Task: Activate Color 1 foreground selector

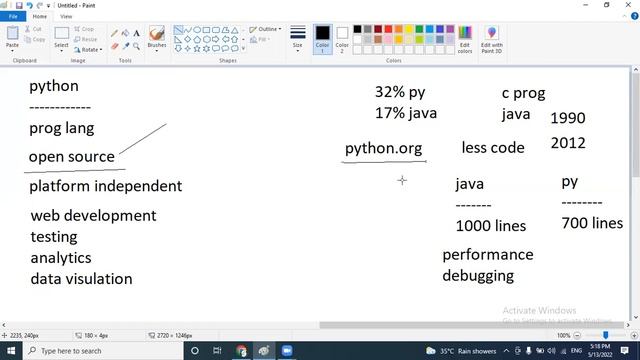Action: [x=322, y=39]
